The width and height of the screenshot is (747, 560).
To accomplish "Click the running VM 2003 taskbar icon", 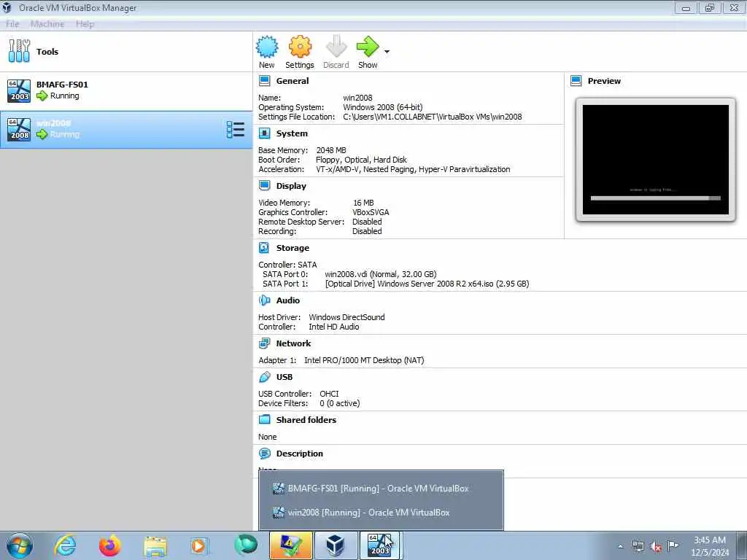I will coord(381,545).
